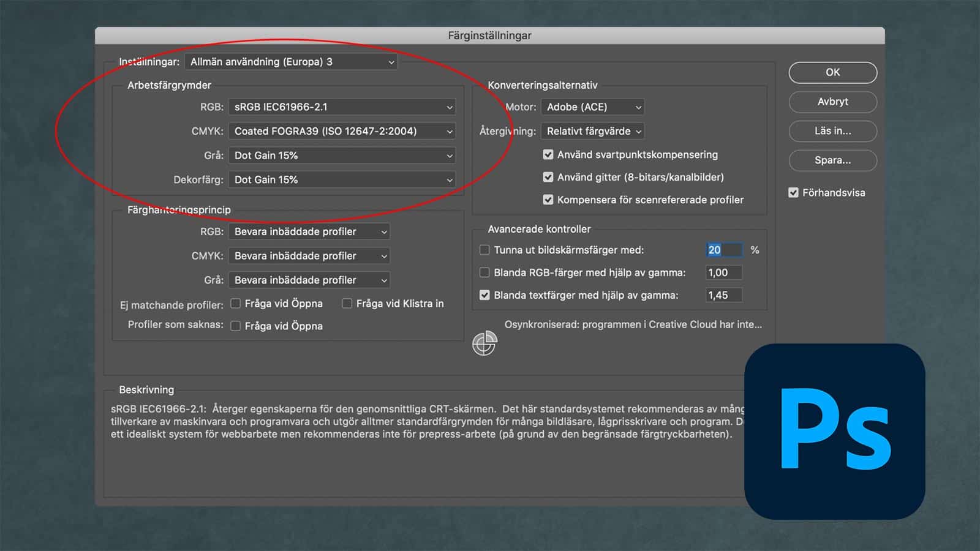Disable Blanda textfärger med hjälp av gamma
The height and width of the screenshot is (551, 980).
pos(484,295)
